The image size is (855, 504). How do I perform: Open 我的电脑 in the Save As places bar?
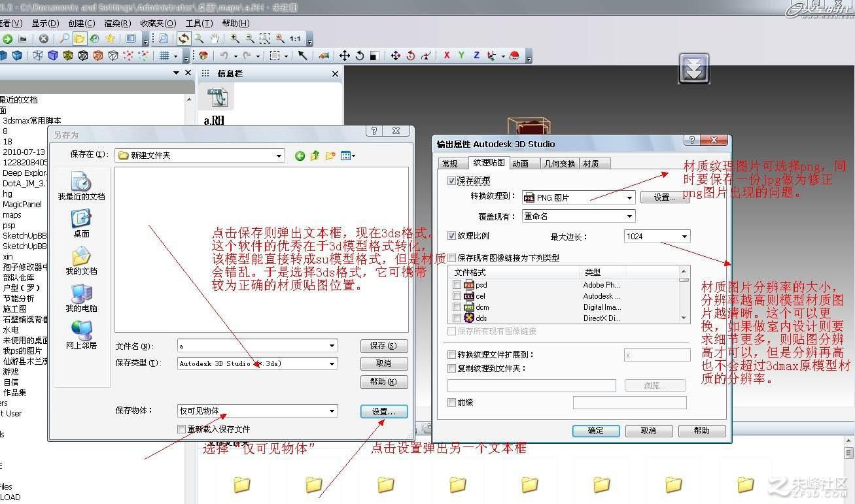point(81,297)
